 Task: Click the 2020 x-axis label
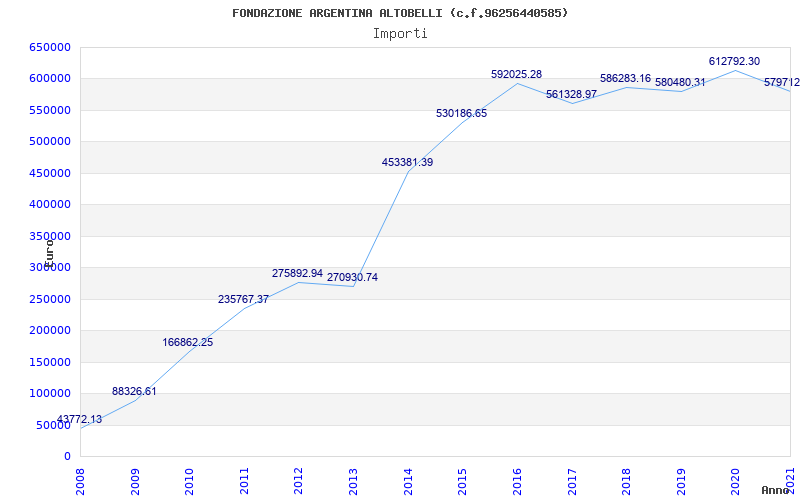[736, 481]
